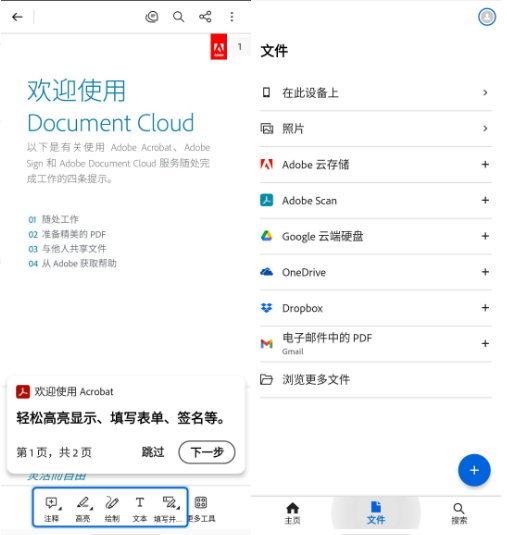The width and height of the screenshot is (507, 535).
Task: Select the 高亮 highlight tool
Action: point(83,509)
